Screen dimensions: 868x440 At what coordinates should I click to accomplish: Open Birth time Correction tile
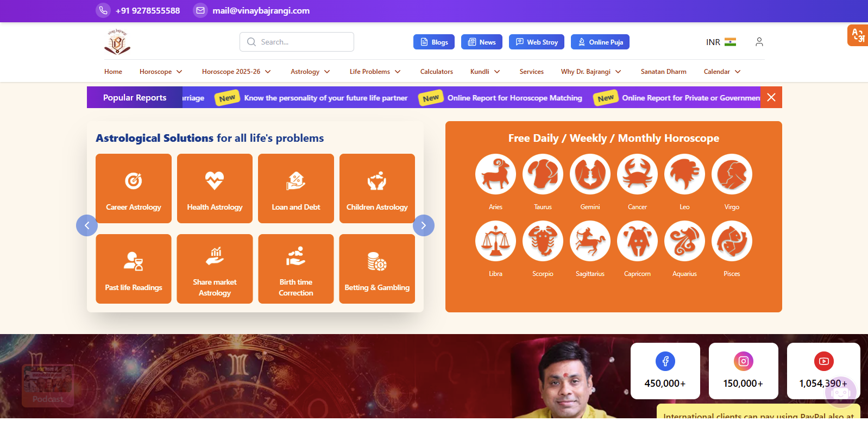click(296, 269)
